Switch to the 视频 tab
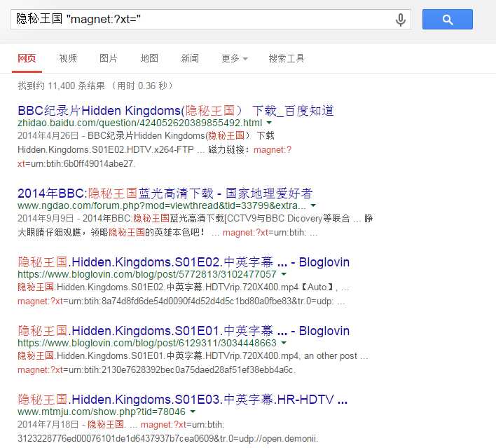The width and height of the screenshot is (496, 448). 68,58
